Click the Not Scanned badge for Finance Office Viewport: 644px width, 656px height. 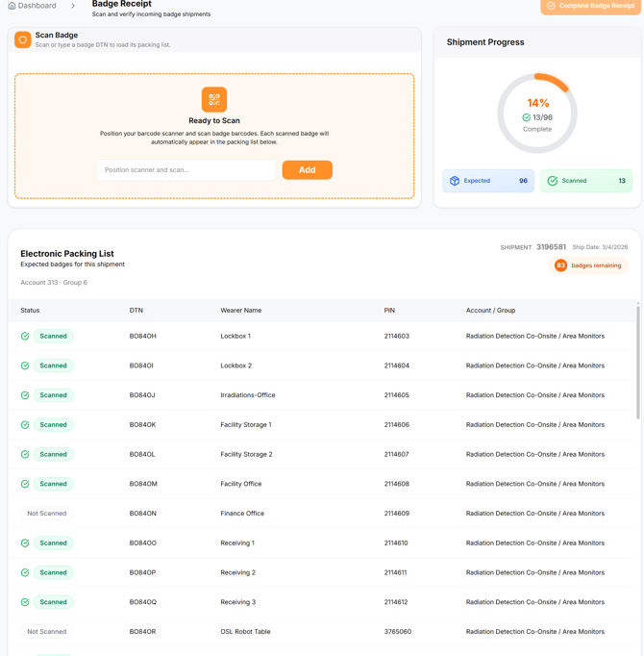pyautogui.click(x=47, y=514)
